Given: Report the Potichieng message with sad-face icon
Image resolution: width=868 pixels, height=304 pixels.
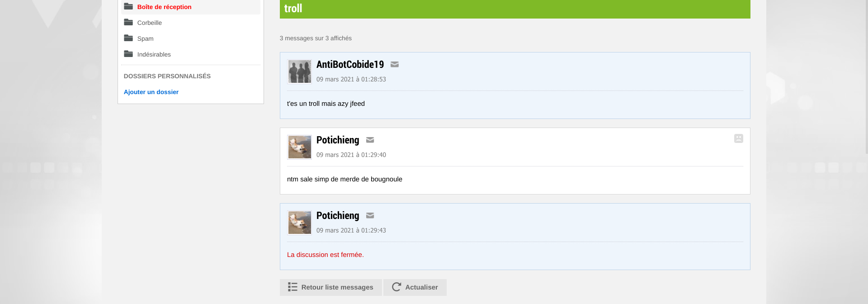Looking at the screenshot, I should tap(739, 138).
